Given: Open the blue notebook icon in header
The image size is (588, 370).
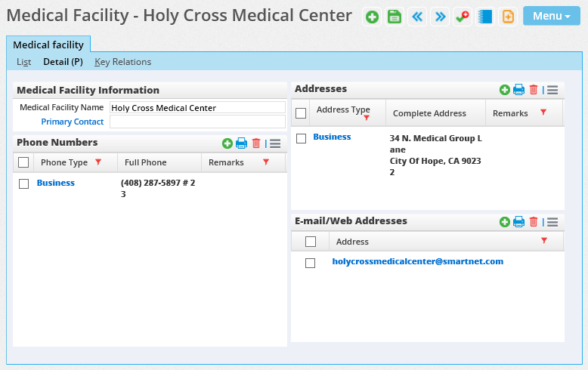Looking at the screenshot, I should coord(485,17).
